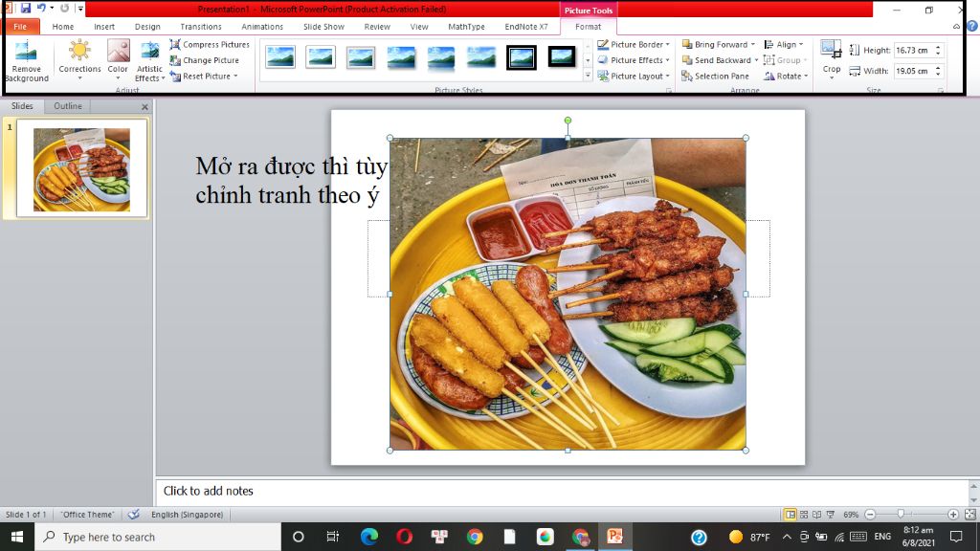Open the Selection Pane
Viewport: 980px width, 551px height.
pos(715,77)
